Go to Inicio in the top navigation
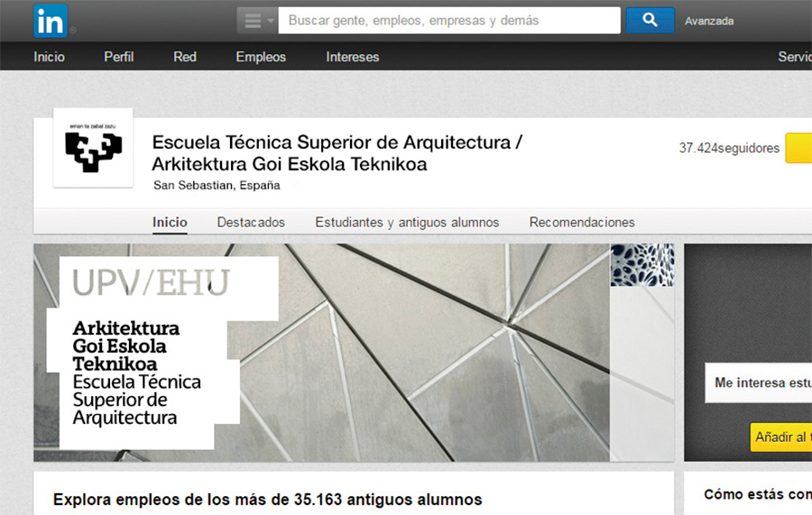 click(x=50, y=57)
